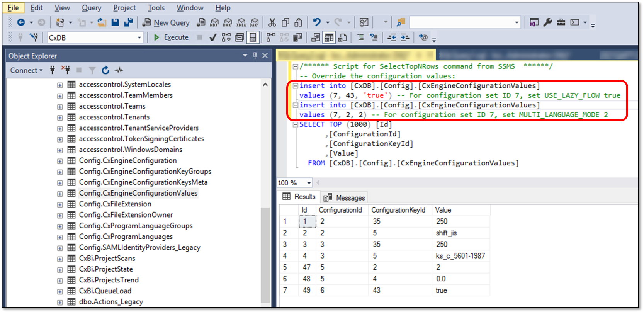Screen dimensions: 644x313
Task: Open the Query menu
Action: (x=92, y=8)
